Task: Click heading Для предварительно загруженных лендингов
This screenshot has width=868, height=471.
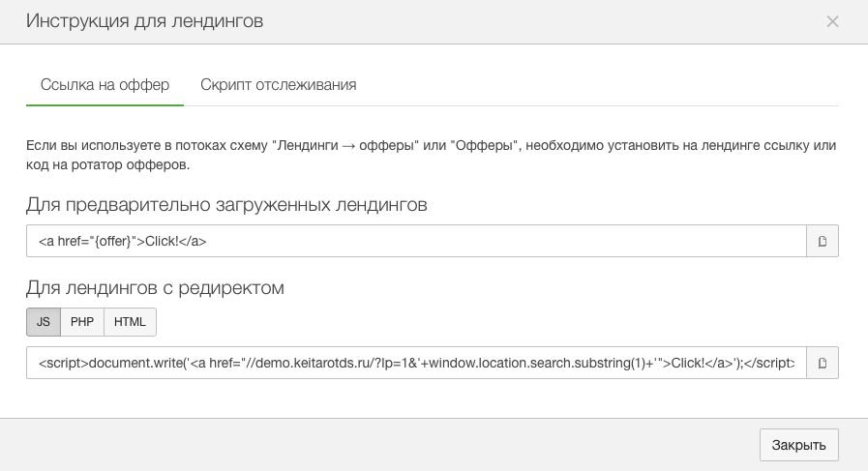Action: (x=226, y=205)
